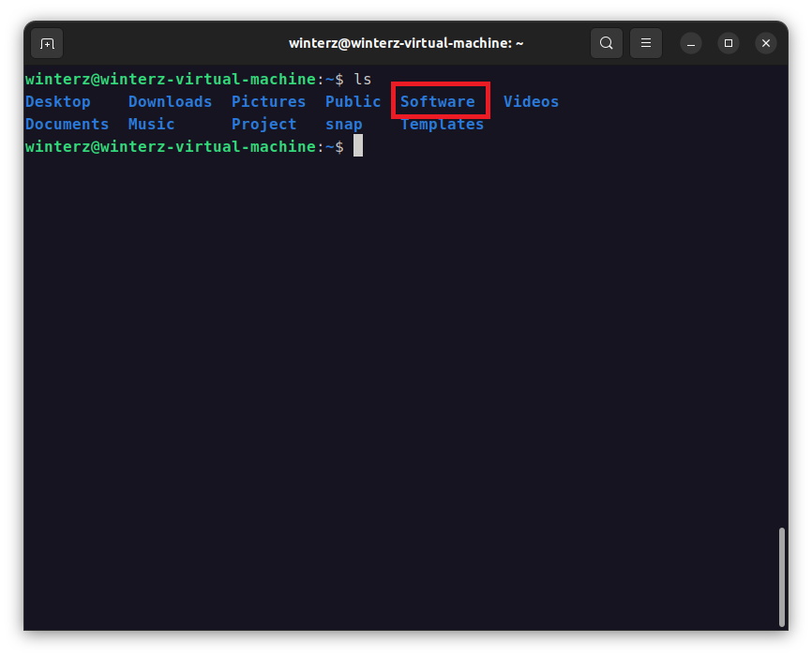Click the Pictures folder name

coord(268,101)
